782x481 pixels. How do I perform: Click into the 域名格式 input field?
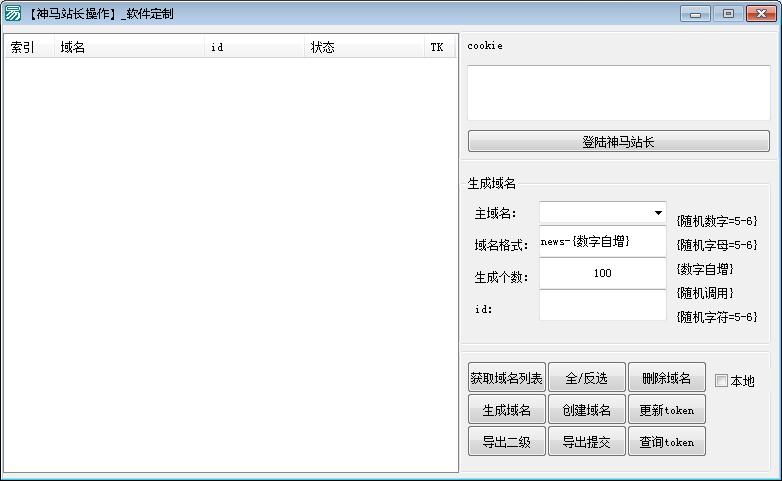602,241
